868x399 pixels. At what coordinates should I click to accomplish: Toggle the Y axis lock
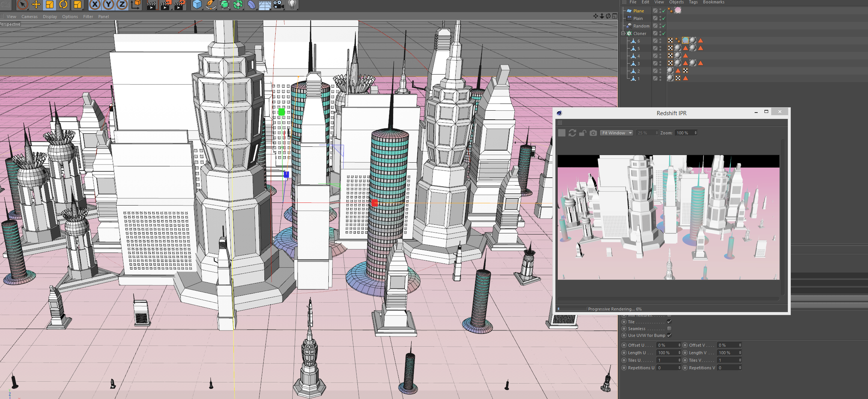coord(108,5)
